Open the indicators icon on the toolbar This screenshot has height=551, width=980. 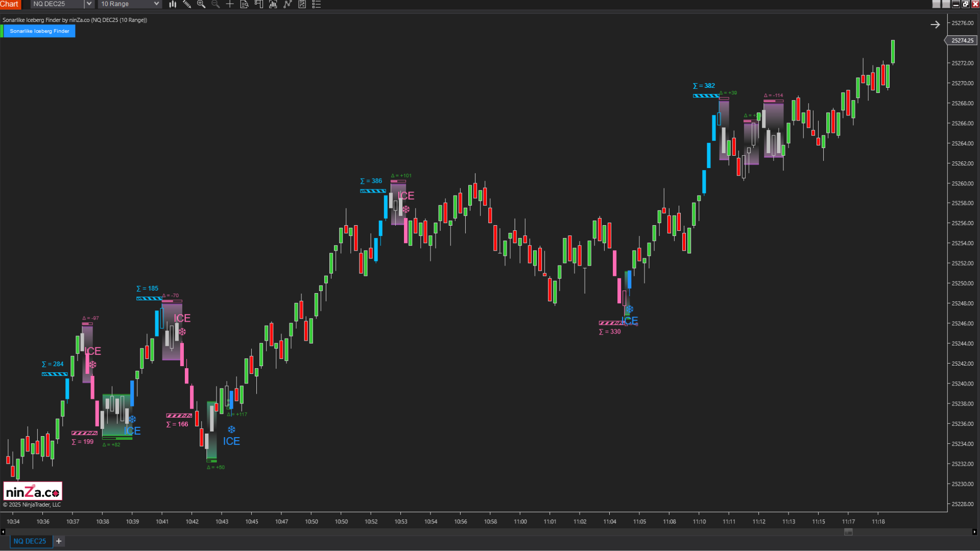tap(273, 4)
